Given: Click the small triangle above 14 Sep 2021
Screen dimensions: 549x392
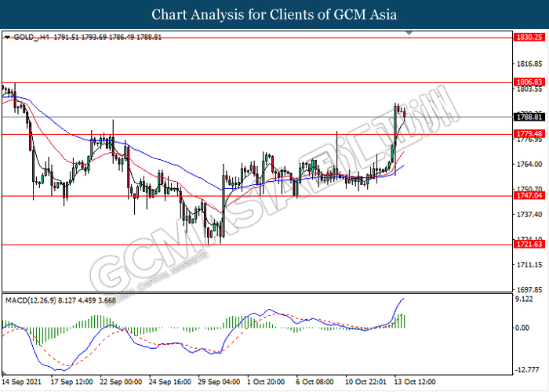Looking at the screenshot, I should 4,373.
